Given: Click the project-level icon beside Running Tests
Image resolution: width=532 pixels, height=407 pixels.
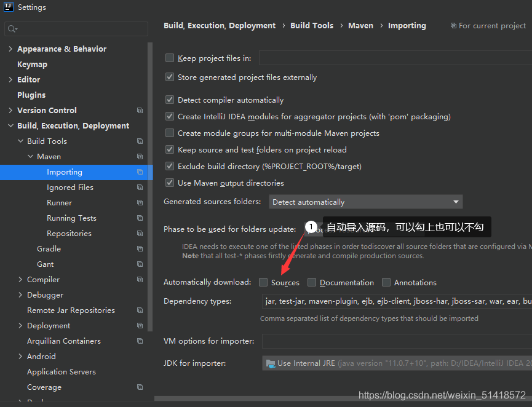Looking at the screenshot, I should click(x=140, y=218).
